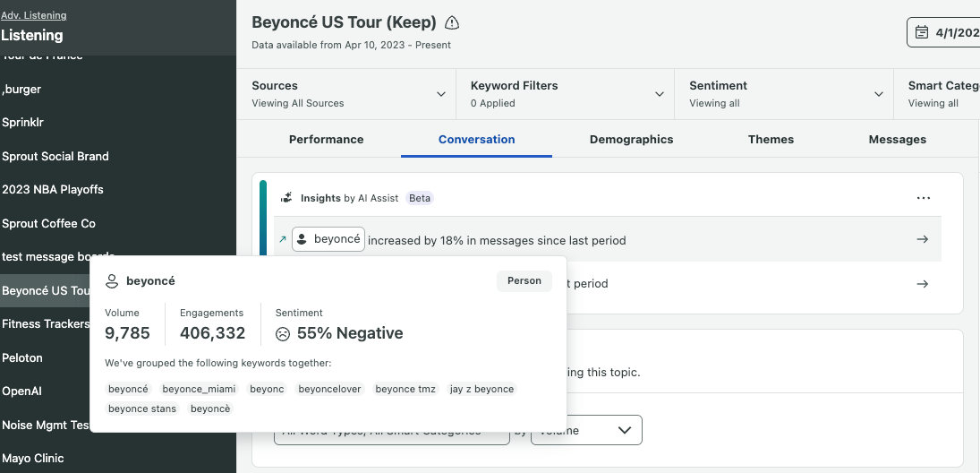Click the Listening sidebar heading
Image resolution: width=980 pixels, height=473 pixels.
pyautogui.click(x=32, y=35)
